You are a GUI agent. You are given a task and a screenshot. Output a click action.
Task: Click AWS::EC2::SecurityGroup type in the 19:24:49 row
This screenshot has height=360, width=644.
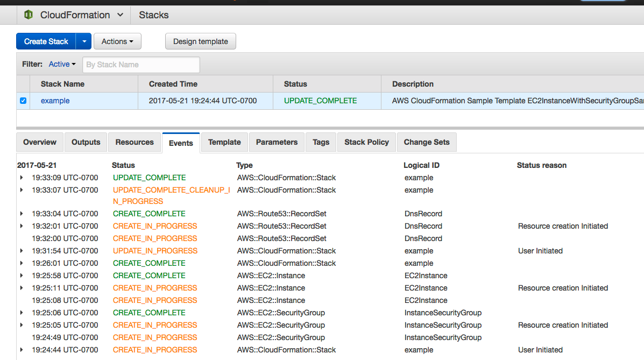(281, 337)
